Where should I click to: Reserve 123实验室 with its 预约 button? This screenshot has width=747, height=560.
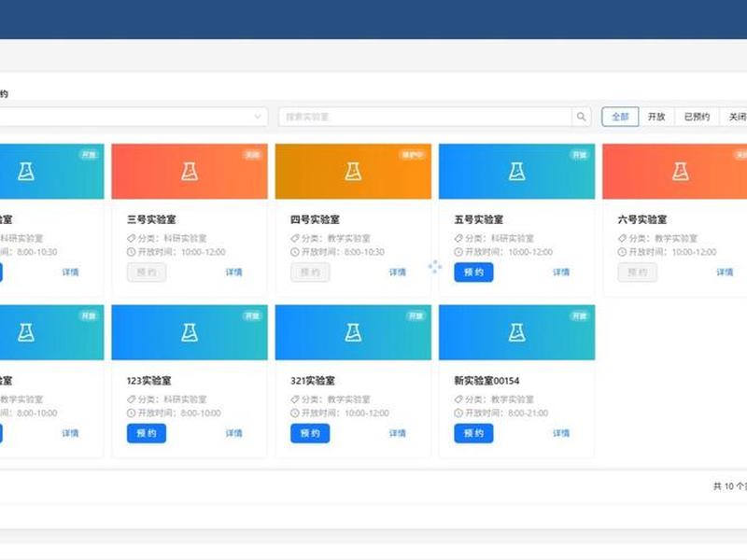point(147,433)
